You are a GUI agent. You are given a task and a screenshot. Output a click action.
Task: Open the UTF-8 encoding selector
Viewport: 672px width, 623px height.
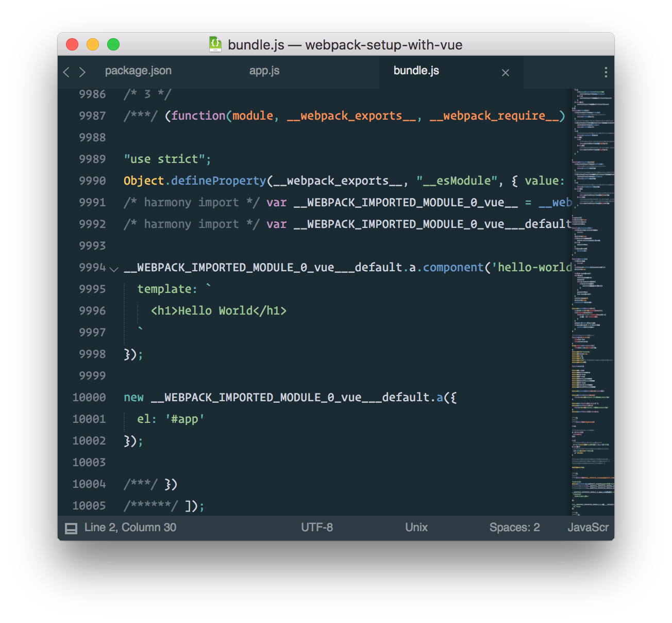(316, 528)
